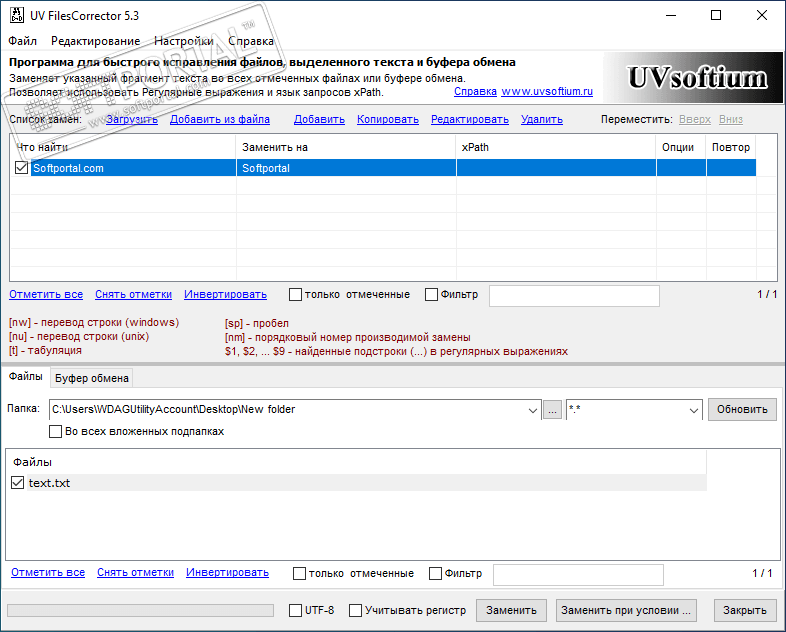Click the Обновить button

742,409
